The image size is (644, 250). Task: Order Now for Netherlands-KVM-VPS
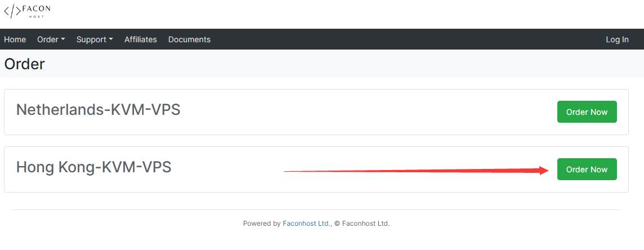[x=587, y=111]
